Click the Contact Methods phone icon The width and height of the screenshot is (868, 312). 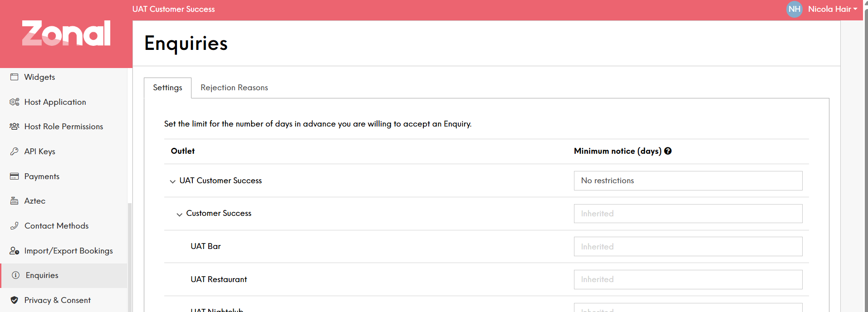pyautogui.click(x=15, y=226)
